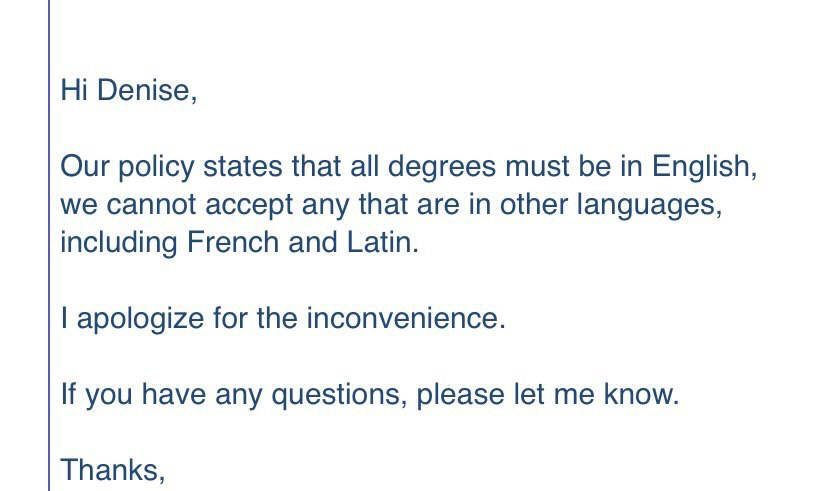Click the vertical quote bar beside the message

49,246
